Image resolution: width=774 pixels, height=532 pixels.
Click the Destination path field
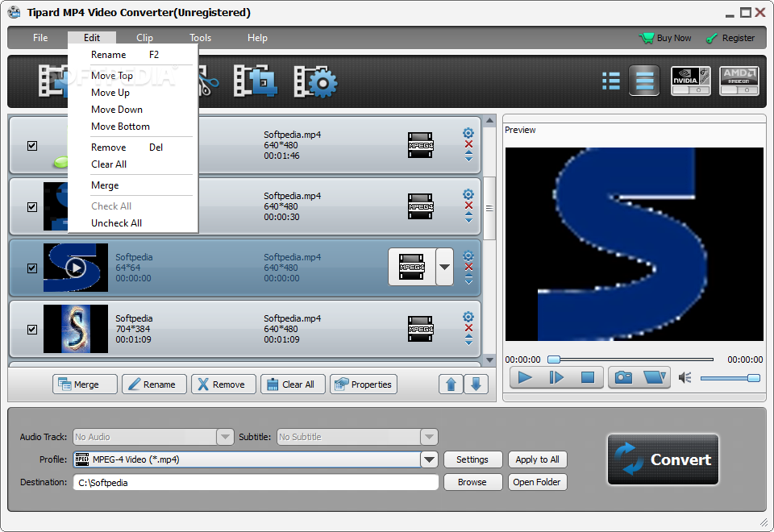pyautogui.click(x=256, y=482)
